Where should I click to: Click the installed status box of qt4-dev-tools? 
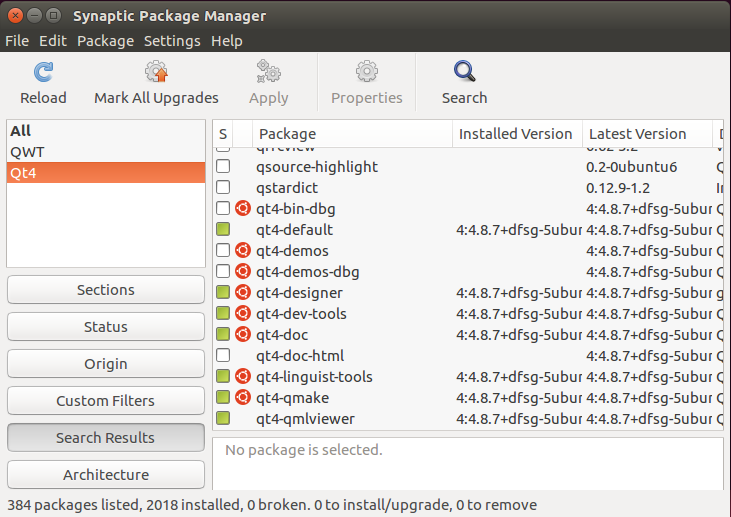coord(223,313)
